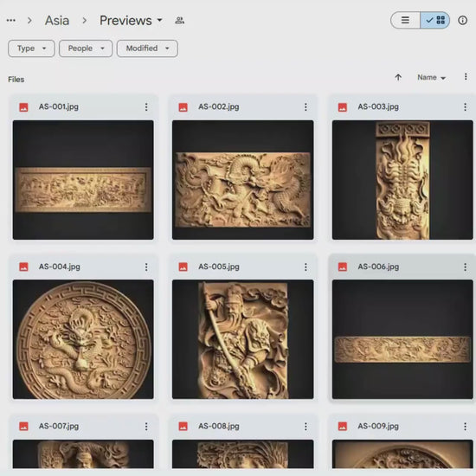Select the AS-002.jpg file card title

pyautogui.click(x=219, y=106)
